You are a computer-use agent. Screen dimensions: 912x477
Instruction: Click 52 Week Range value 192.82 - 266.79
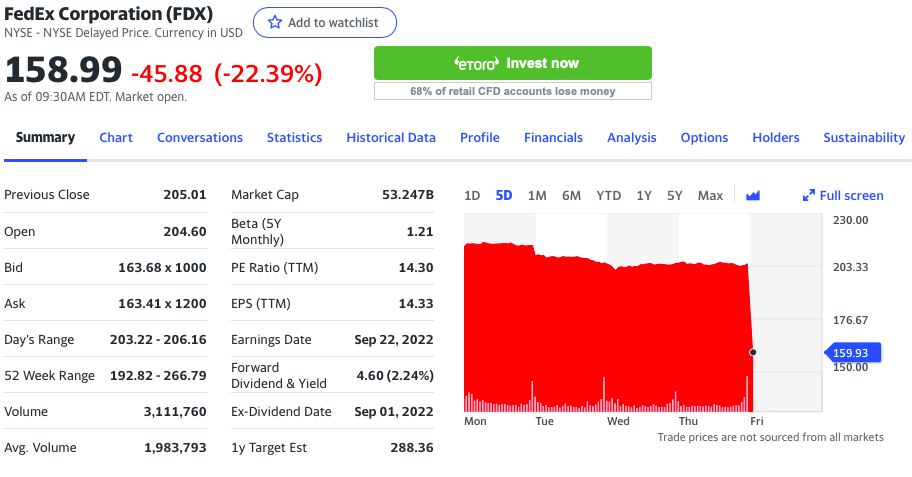coord(158,376)
